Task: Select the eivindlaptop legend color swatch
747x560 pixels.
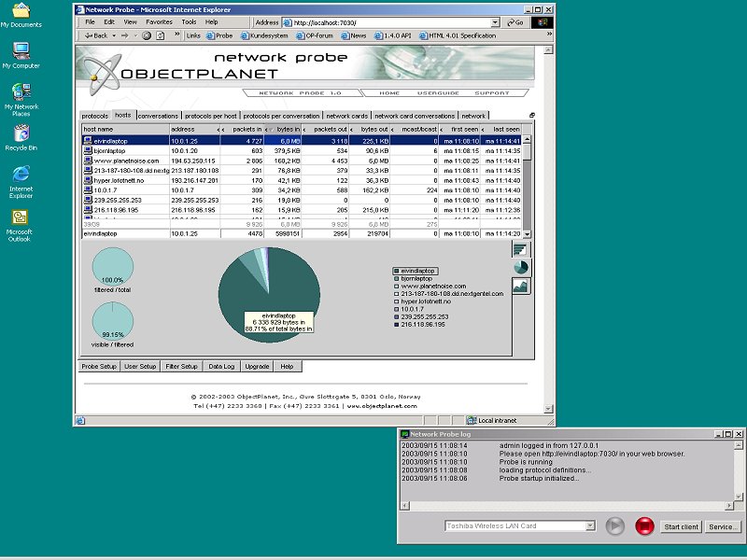Action: (x=396, y=271)
